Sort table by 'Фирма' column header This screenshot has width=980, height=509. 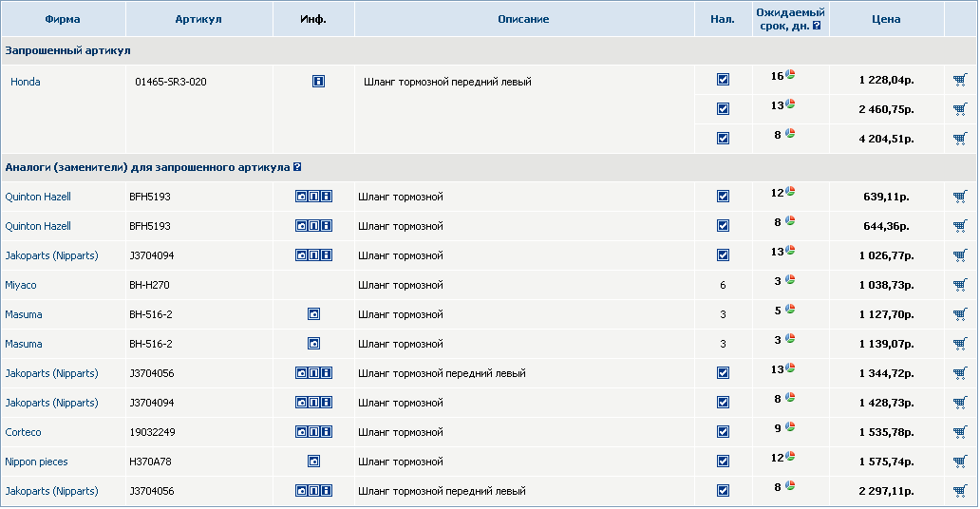pyautogui.click(x=63, y=19)
